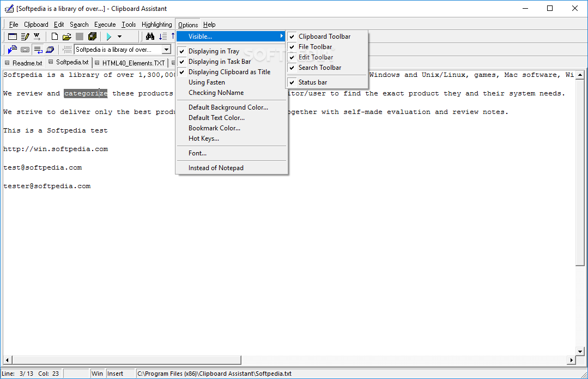Click the Win status bar indicator

click(97, 374)
